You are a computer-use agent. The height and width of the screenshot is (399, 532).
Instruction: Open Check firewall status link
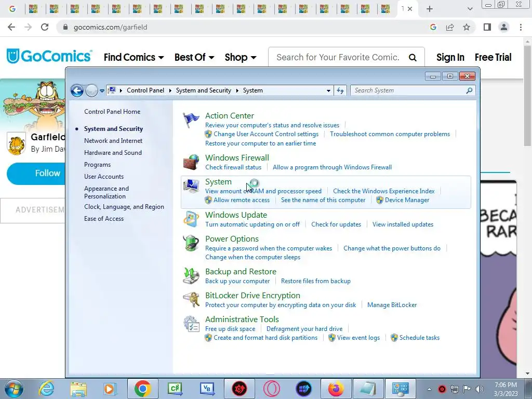233,167
